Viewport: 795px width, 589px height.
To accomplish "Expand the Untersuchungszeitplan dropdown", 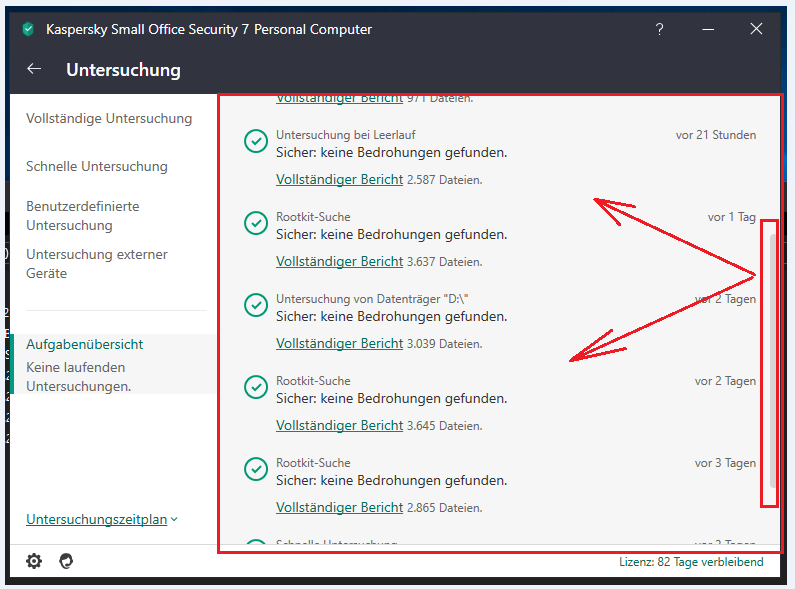I will [x=102, y=520].
